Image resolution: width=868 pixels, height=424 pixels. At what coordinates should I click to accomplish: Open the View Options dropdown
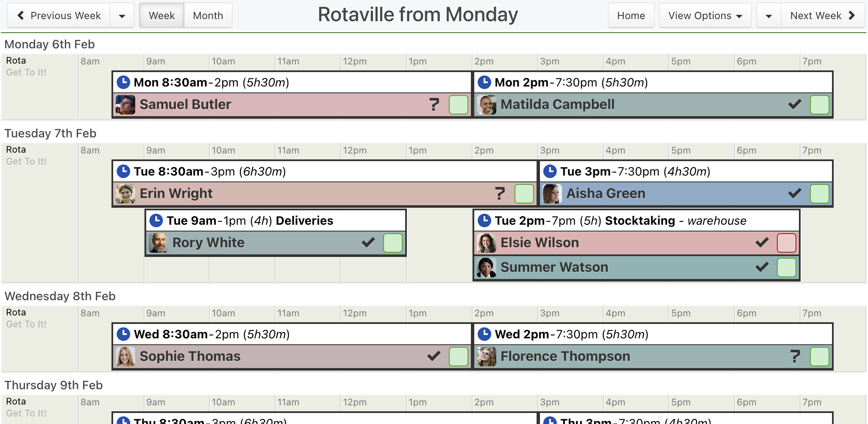[705, 16]
